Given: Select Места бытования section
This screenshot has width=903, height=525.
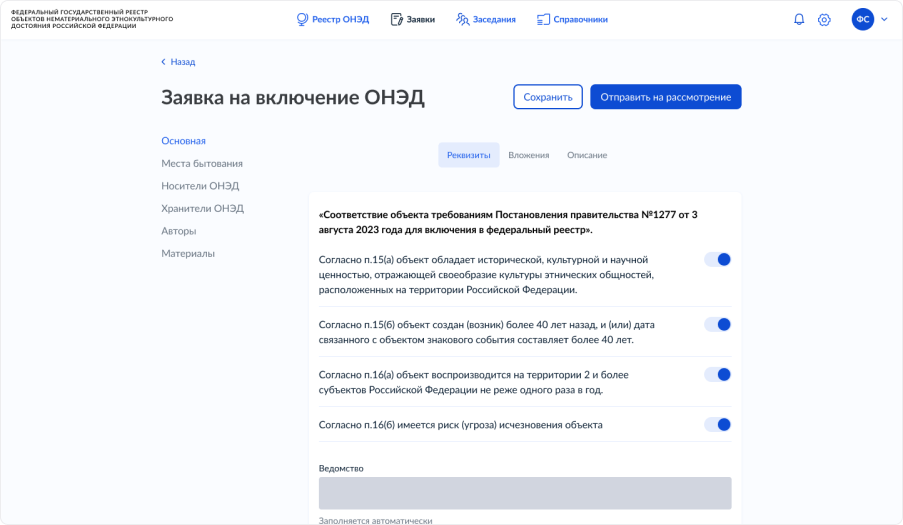Looking at the screenshot, I should [x=202, y=163].
